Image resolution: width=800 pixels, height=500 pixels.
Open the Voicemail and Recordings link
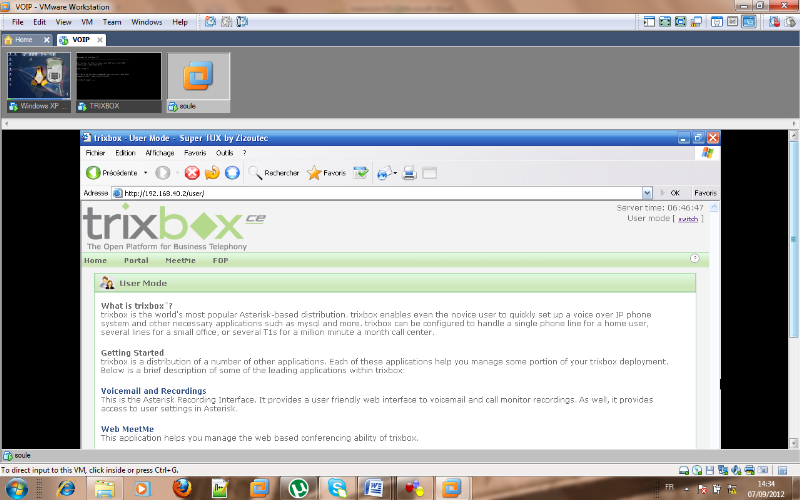coord(154,391)
